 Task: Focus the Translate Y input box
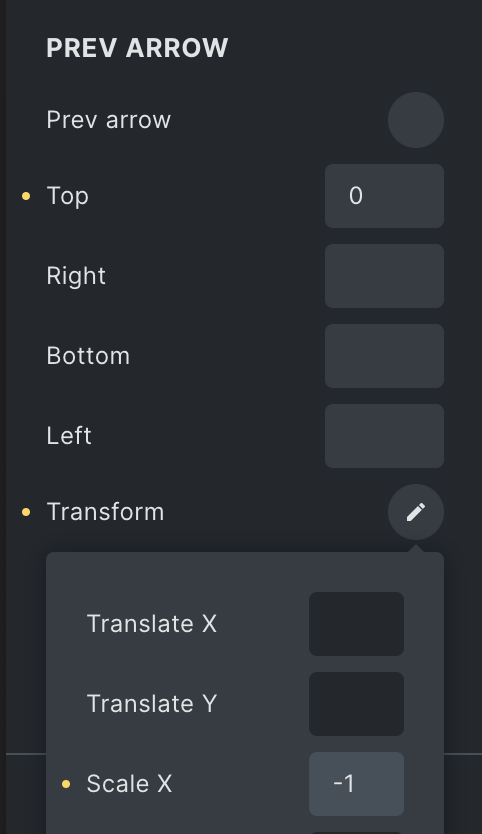356,704
